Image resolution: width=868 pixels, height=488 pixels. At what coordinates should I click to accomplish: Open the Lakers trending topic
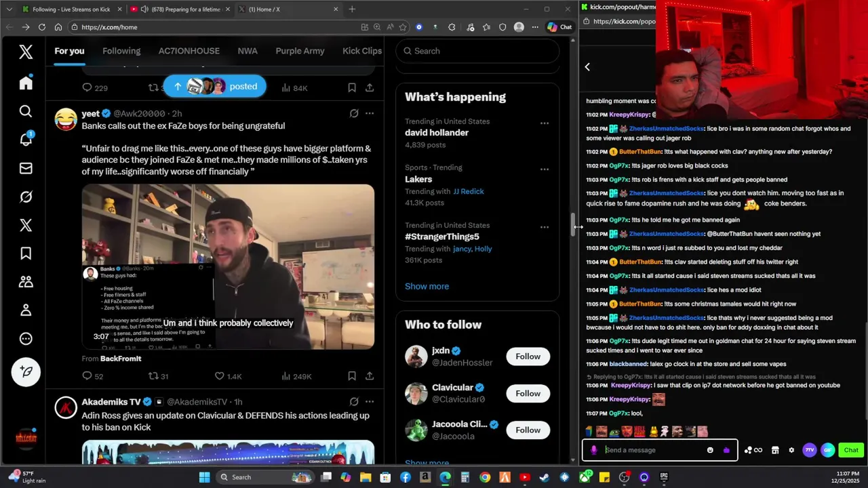pos(418,179)
